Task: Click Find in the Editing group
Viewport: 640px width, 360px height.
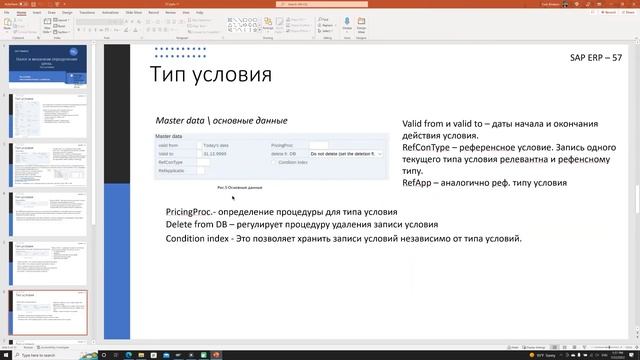Action: (324, 20)
